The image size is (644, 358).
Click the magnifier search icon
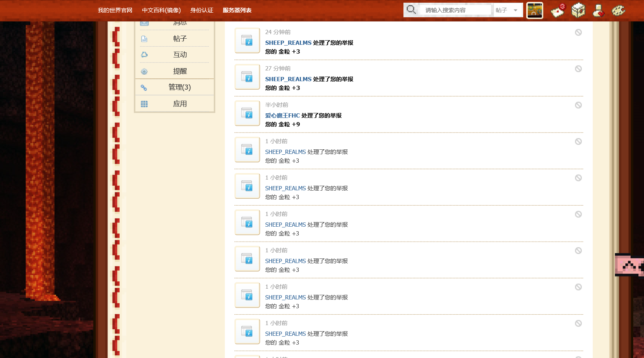(411, 10)
